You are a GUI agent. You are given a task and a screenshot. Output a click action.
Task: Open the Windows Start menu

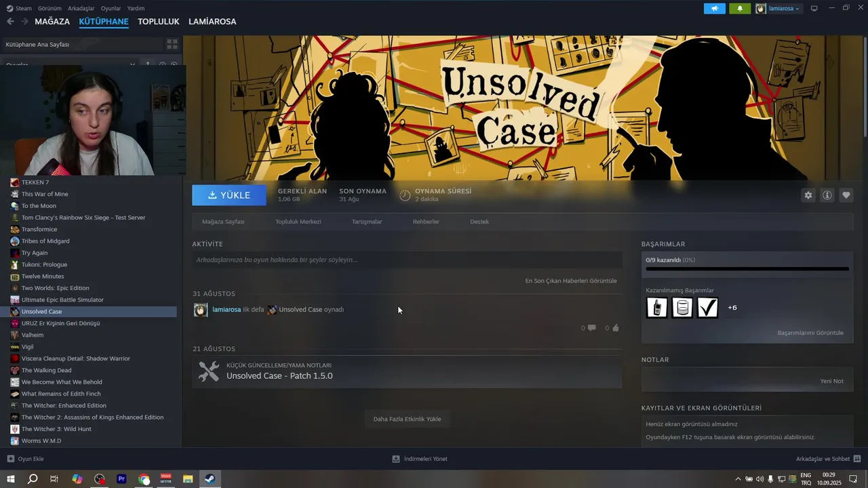10,479
